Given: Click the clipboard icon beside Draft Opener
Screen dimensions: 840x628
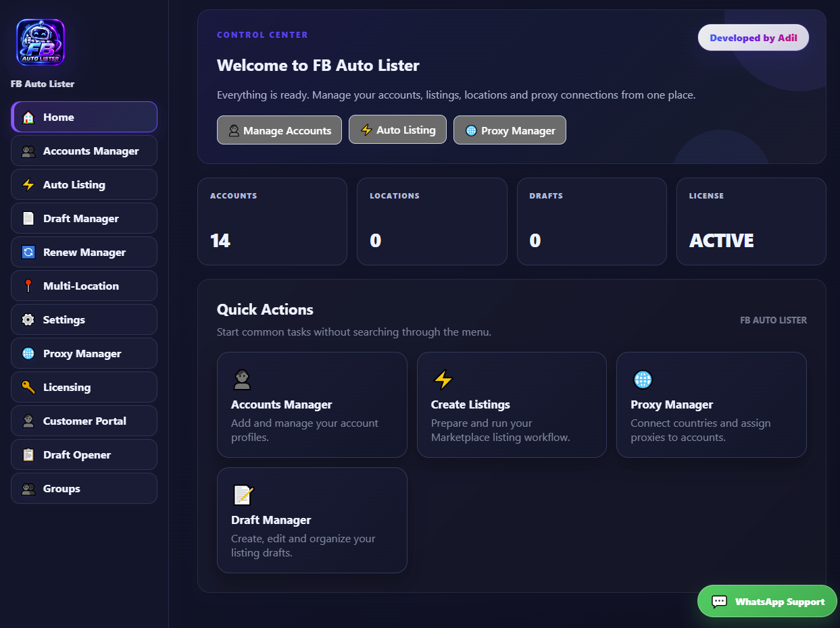Looking at the screenshot, I should pyautogui.click(x=28, y=455).
